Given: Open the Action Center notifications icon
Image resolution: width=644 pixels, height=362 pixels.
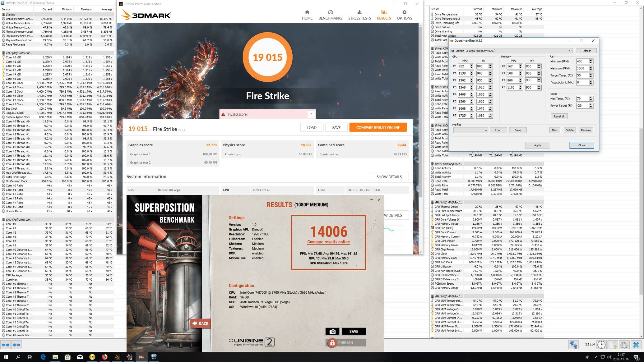Looking at the screenshot, I should coord(636,357).
